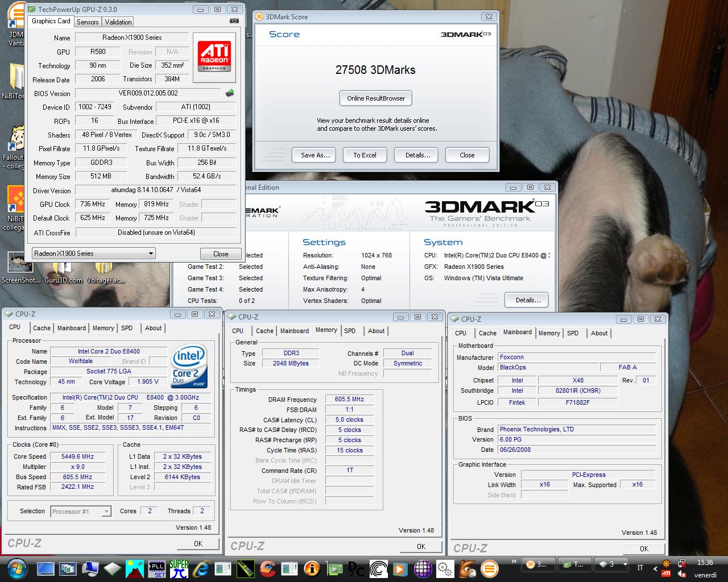Click the volcano picture quick launch icon
The width and height of the screenshot is (728, 582).
(135, 568)
